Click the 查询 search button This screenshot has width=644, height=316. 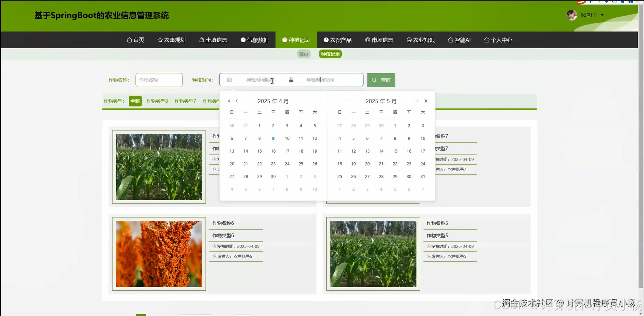coord(381,80)
